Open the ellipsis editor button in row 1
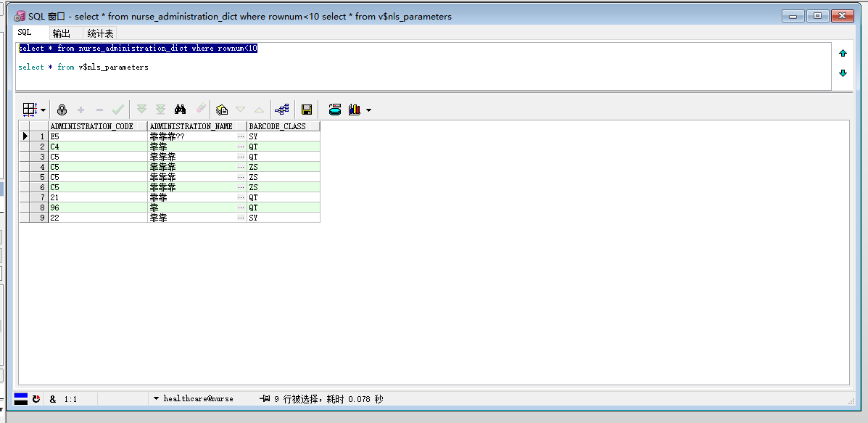 (241, 136)
